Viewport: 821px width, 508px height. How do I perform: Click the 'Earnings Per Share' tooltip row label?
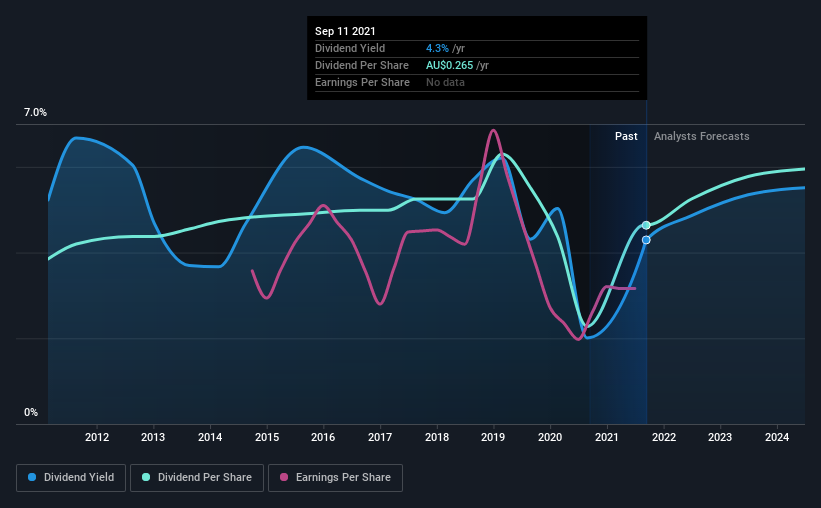point(362,82)
